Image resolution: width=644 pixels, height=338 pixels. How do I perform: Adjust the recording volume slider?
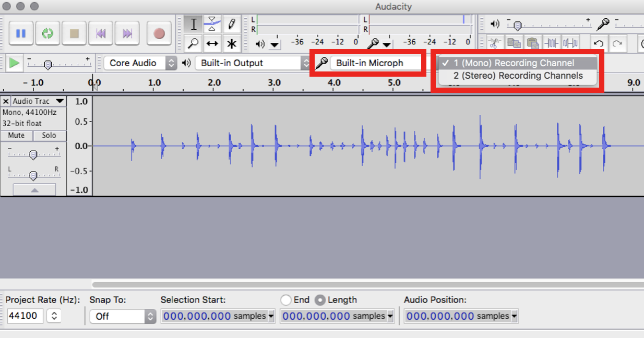[x=629, y=25]
